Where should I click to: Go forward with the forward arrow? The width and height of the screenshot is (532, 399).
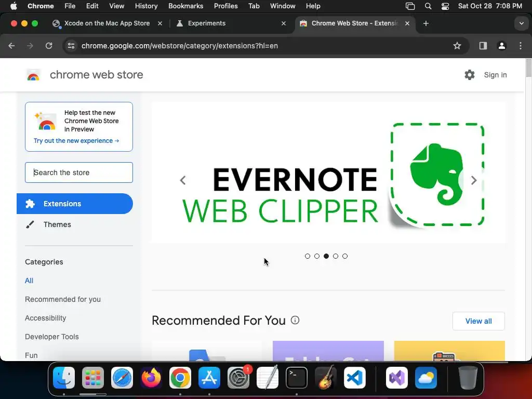point(30,46)
